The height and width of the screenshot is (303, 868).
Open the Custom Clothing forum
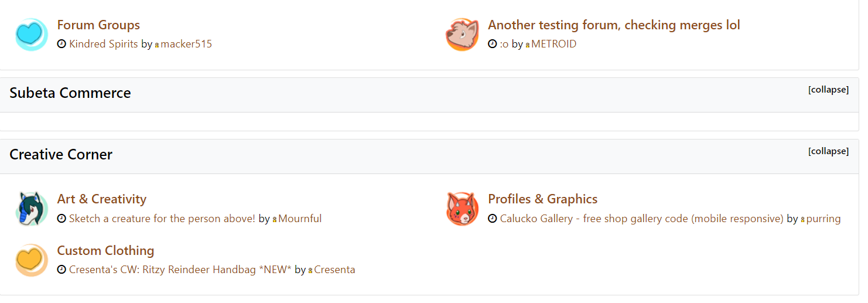[x=105, y=251]
